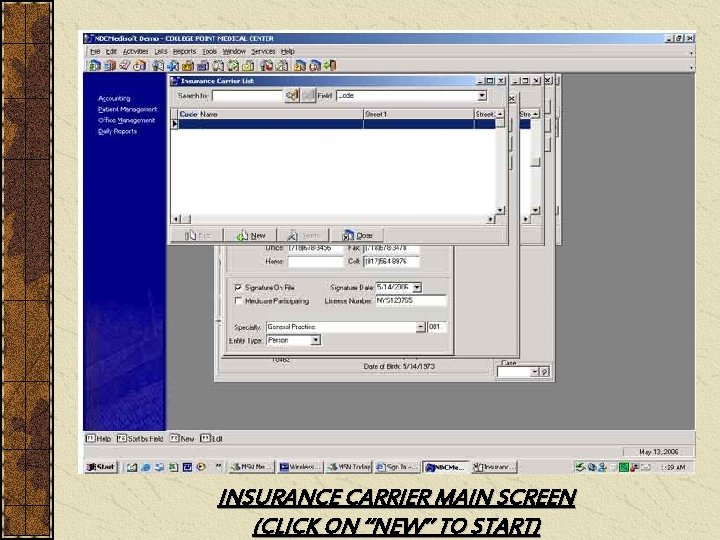Click the scroll-left arrow of carrier list
This screenshot has width=720, height=540.
click(175, 219)
